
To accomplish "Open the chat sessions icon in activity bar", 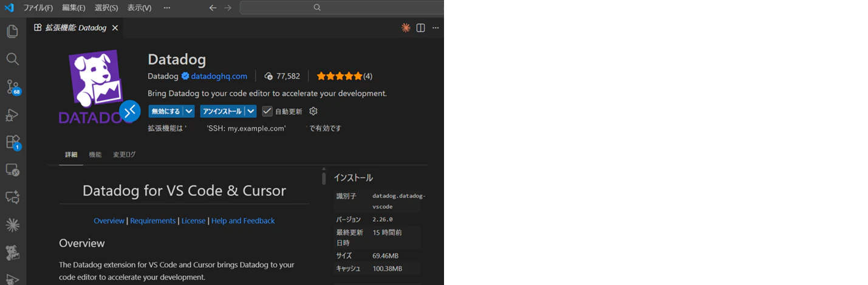I will (12, 197).
